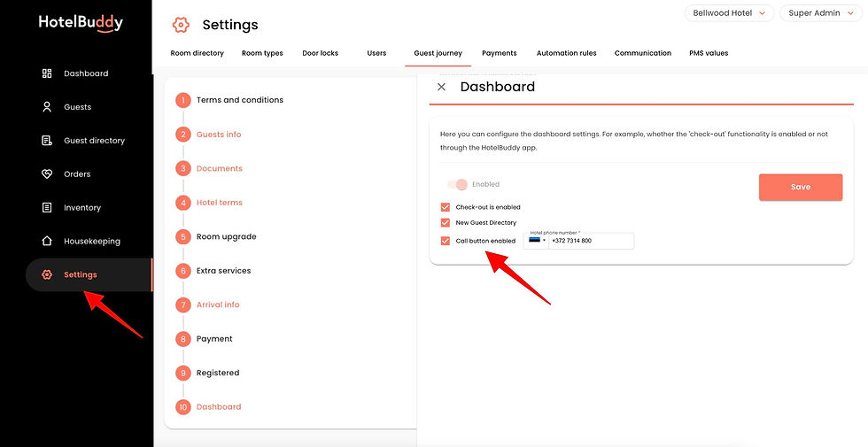Select step 2 circle for Guests info
This screenshot has width=868, height=447.
[183, 135]
